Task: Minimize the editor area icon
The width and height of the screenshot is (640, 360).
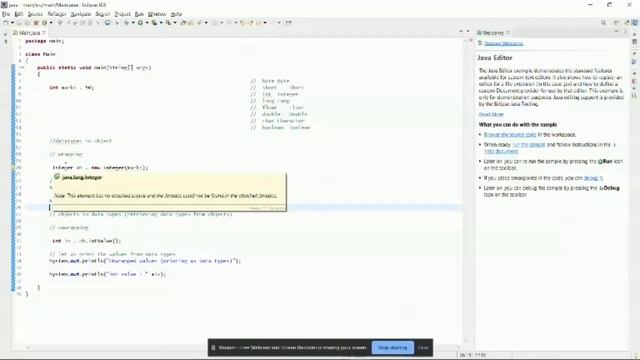Action: (461, 31)
